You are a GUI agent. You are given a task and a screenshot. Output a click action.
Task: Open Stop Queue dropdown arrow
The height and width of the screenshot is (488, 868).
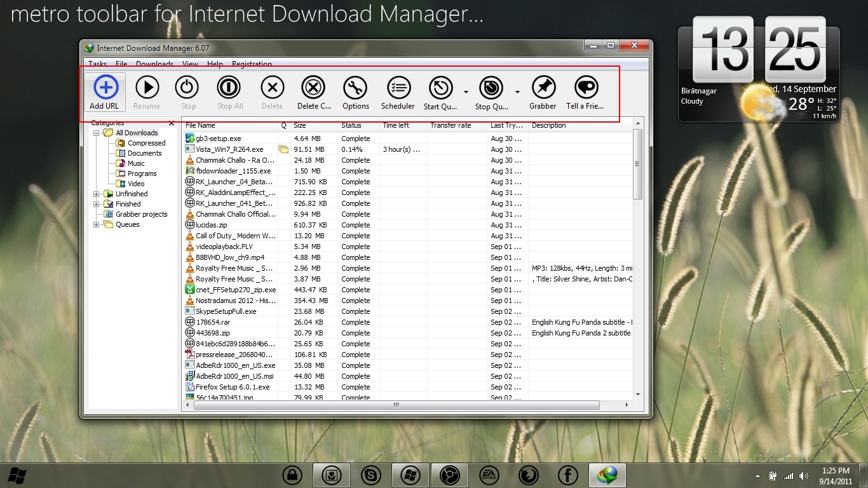click(517, 92)
